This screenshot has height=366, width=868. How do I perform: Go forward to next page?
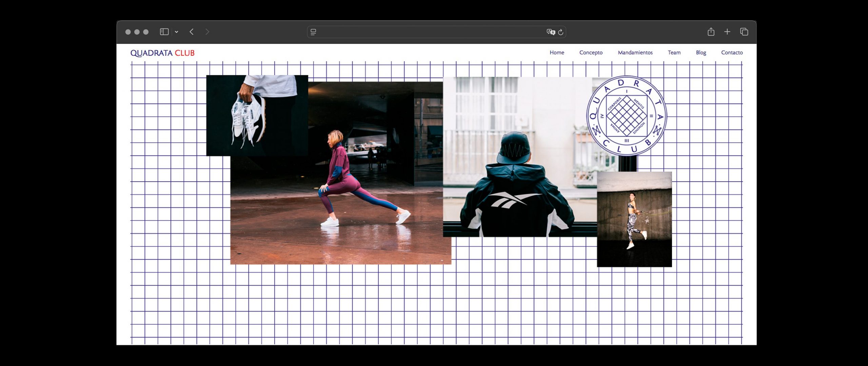point(207,32)
